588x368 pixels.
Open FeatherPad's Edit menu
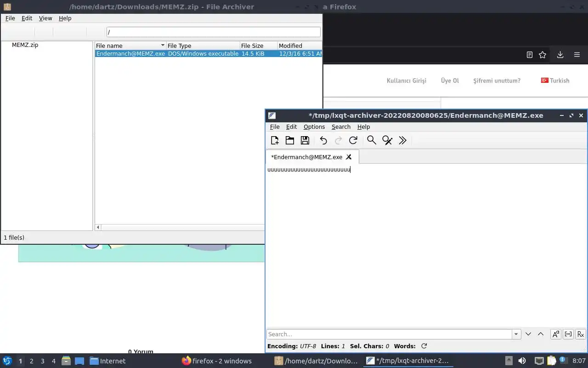pos(291,127)
